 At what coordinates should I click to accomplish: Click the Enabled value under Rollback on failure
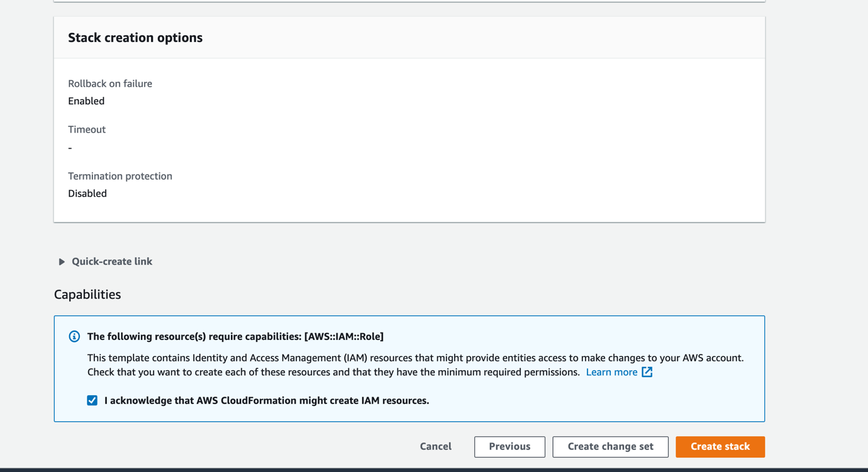pos(86,101)
